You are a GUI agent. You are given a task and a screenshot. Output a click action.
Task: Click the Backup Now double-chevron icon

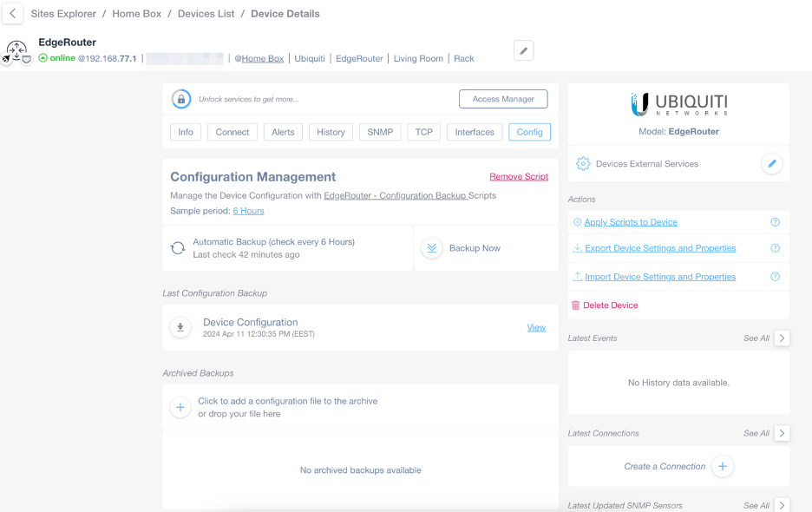(x=431, y=248)
